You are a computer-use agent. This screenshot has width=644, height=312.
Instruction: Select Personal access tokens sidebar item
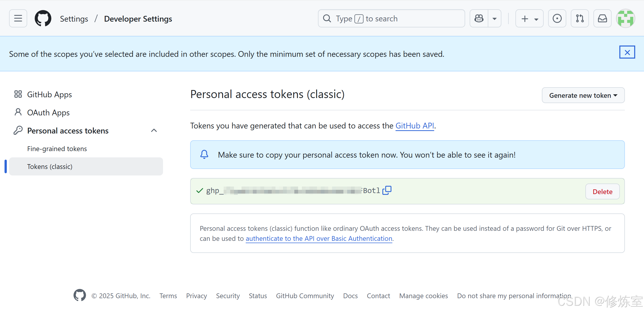coord(68,131)
